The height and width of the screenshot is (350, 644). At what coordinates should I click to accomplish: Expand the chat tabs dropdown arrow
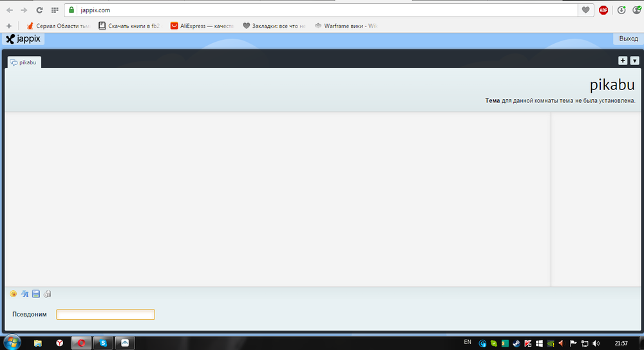coord(634,60)
